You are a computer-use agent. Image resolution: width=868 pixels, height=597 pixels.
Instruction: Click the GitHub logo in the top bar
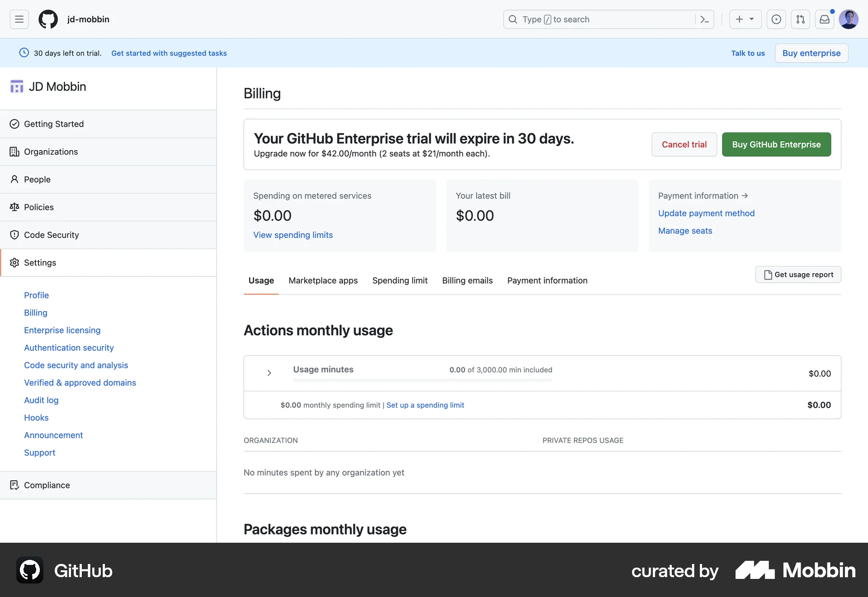pyautogui.click(x=48, y=19)
